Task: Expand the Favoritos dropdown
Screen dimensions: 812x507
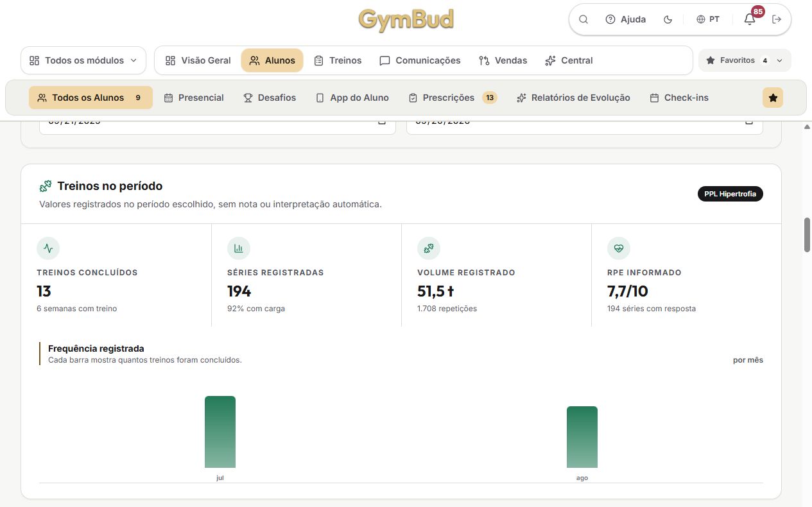Action: pos(745,60)
